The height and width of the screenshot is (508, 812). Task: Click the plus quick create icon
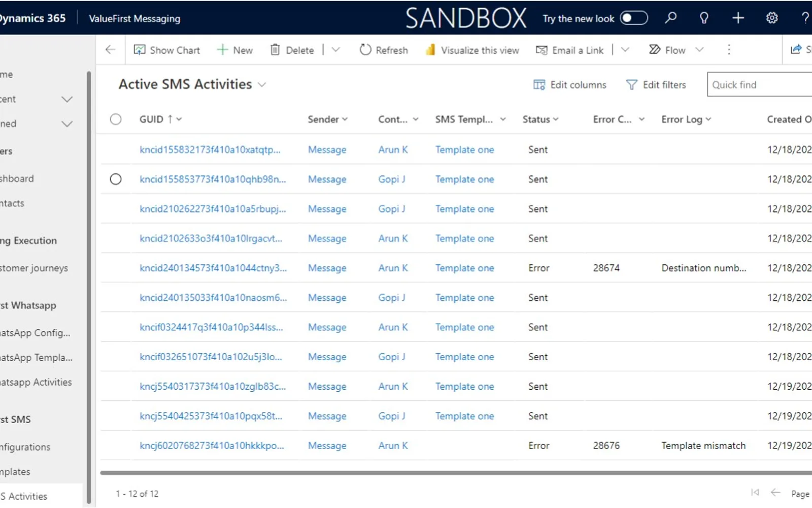pyautogui.click(x=738, y=18)
